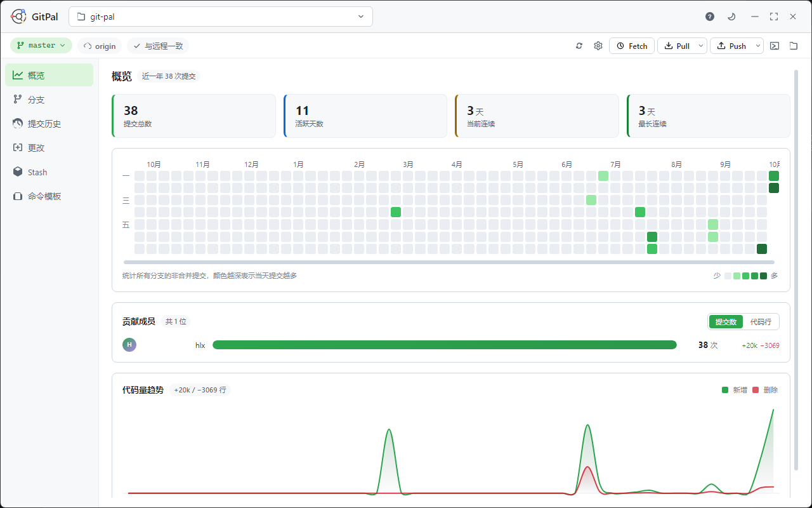Viewport: 812px width, 508px height.
Task: Click the 代码量趋势 heading
Action: 143,390
